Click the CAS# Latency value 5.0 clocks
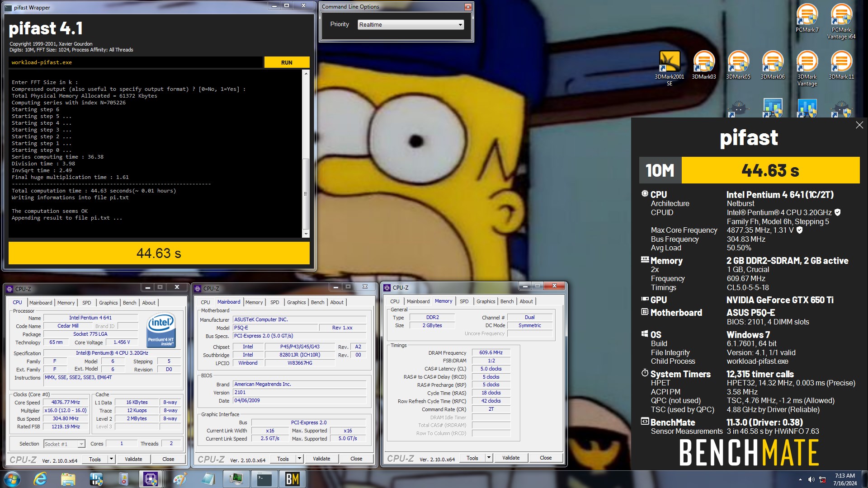Viewport: 868px width, 488px height. [491, 369]
